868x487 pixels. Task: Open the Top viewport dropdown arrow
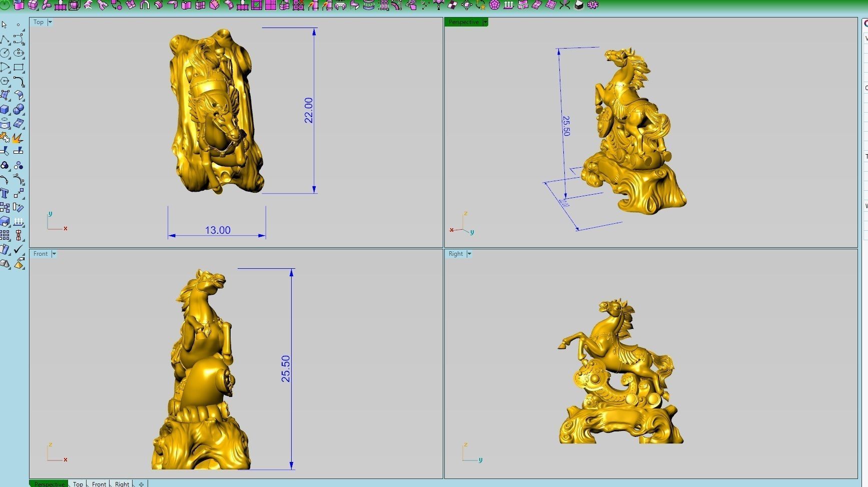point(50,22)
